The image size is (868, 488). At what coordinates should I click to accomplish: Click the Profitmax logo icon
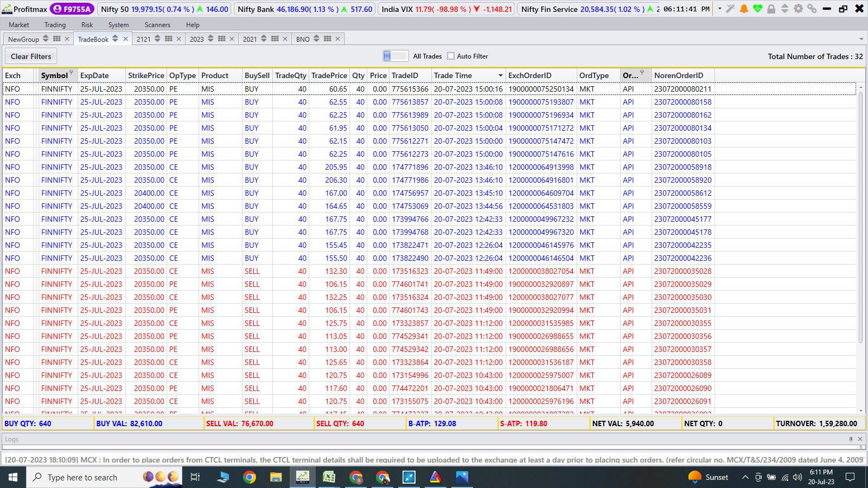click(7, 9)
